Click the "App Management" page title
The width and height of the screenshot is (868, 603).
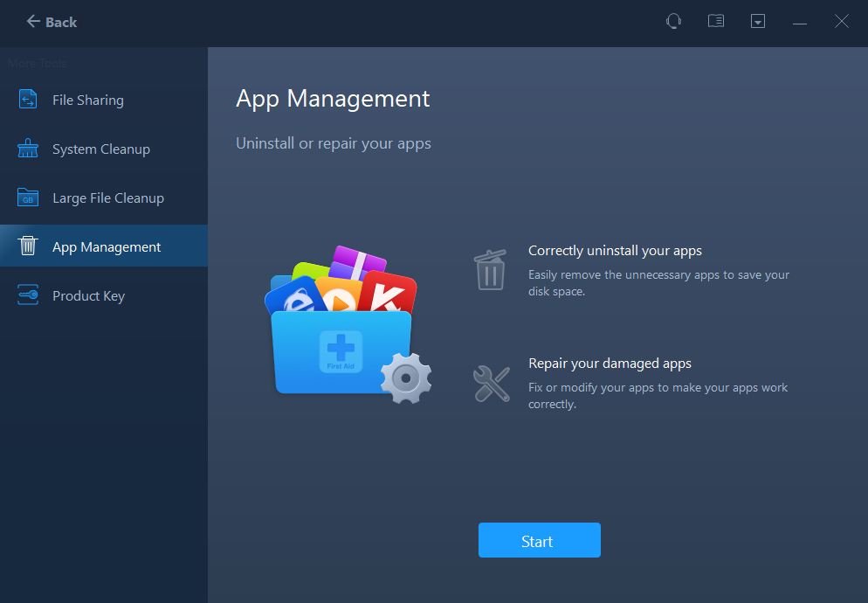click(x=333, y=100)
